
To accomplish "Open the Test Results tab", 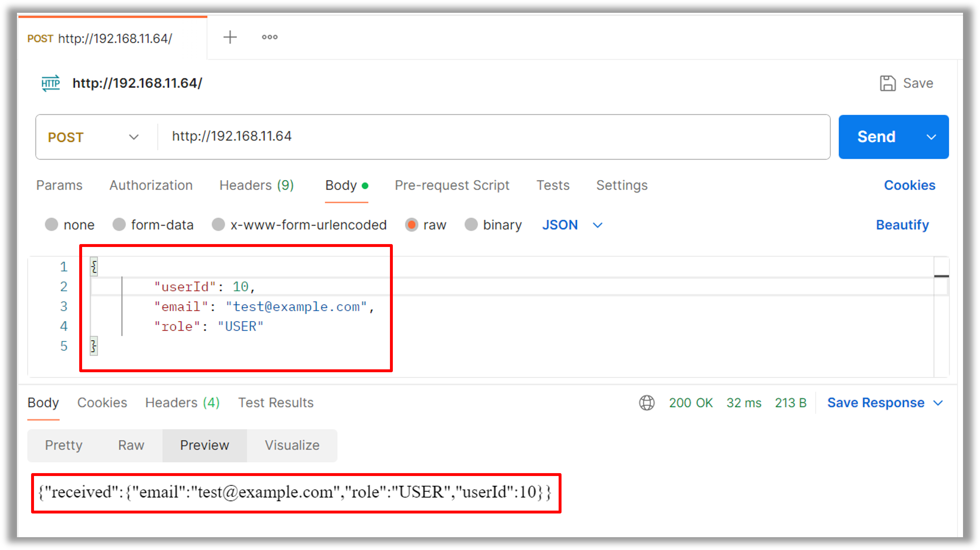I will [276, 403].
